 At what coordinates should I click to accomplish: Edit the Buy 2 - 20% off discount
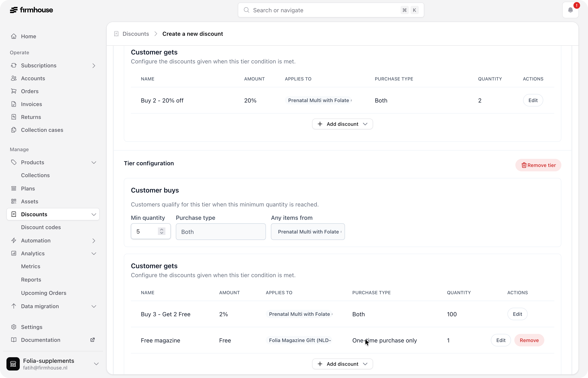[533, 100]
